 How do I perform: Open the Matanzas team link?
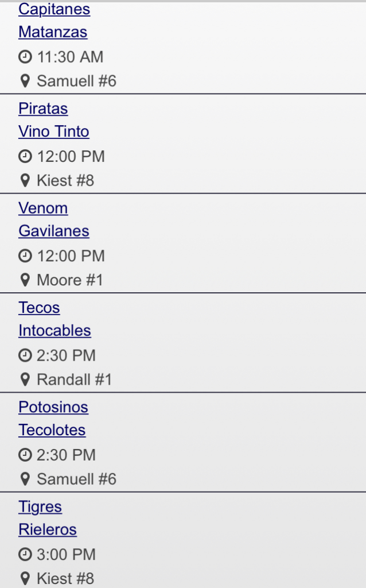coord(53,32)
